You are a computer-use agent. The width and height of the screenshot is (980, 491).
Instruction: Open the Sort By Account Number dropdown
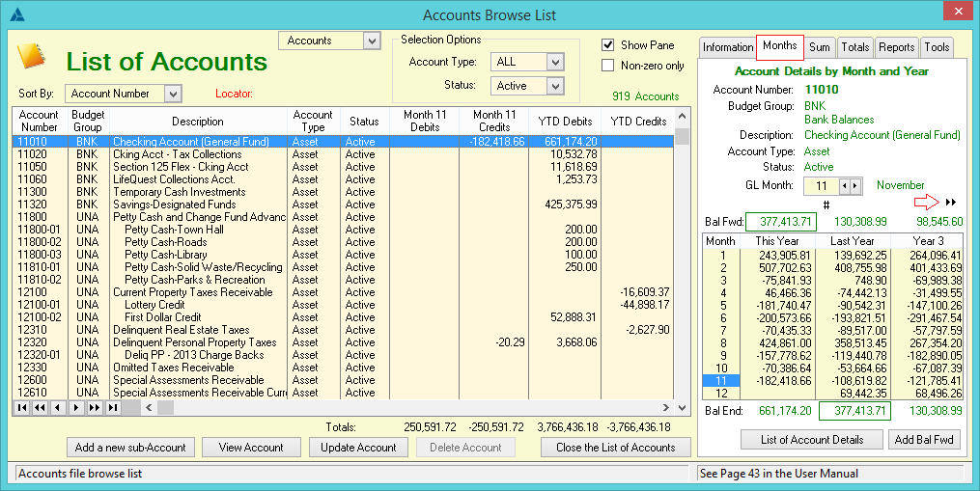pyautogui.click(x=173, y=94)
